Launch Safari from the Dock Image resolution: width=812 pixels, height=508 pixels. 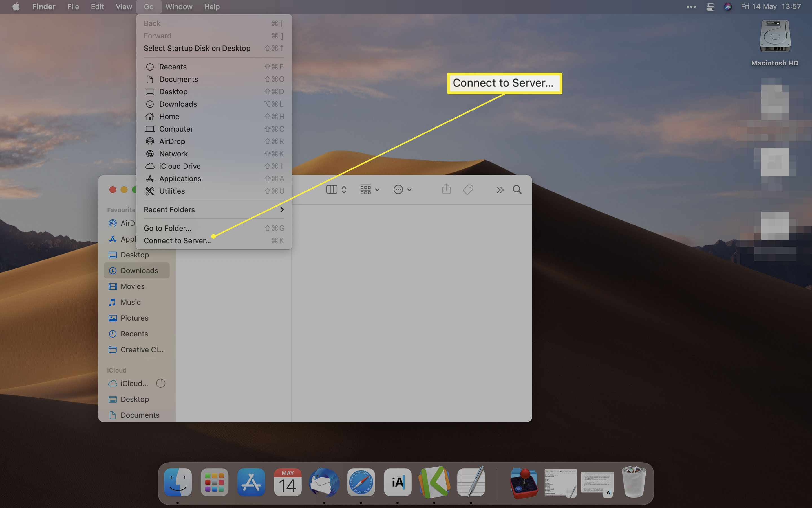[x=361, y=483]
